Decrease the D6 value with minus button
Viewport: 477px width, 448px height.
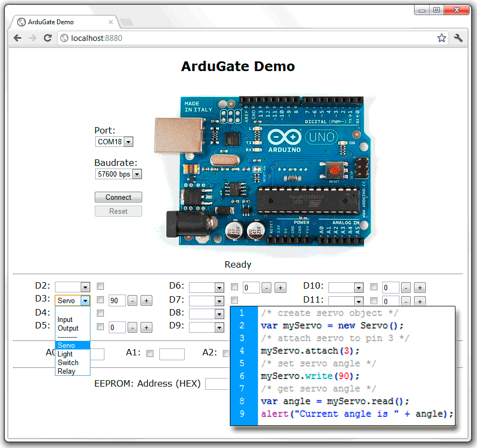click(266, 288)
